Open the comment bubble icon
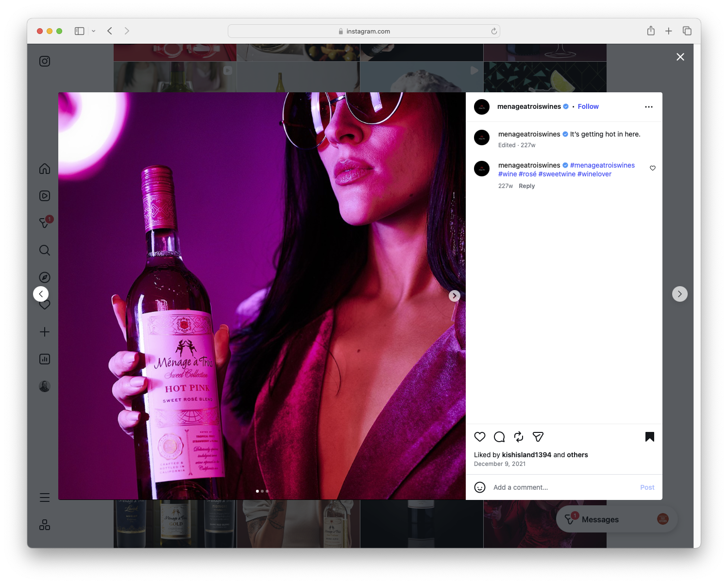Image resolution: width=728 pixels, height=584 pixels. (x=499, y=437)
